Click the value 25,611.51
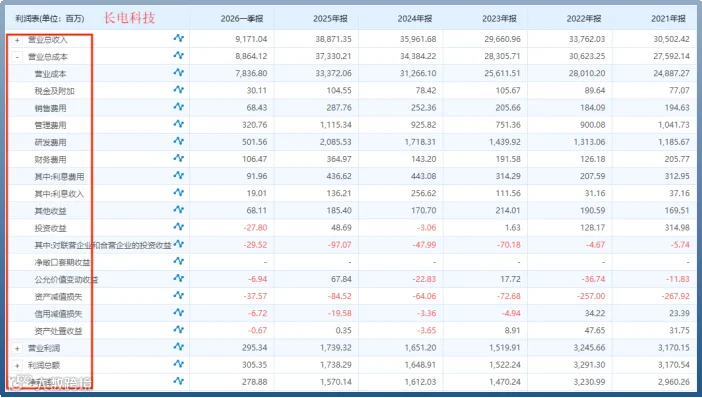Viewport: 702px width, 398px height. tap(502, 73)
